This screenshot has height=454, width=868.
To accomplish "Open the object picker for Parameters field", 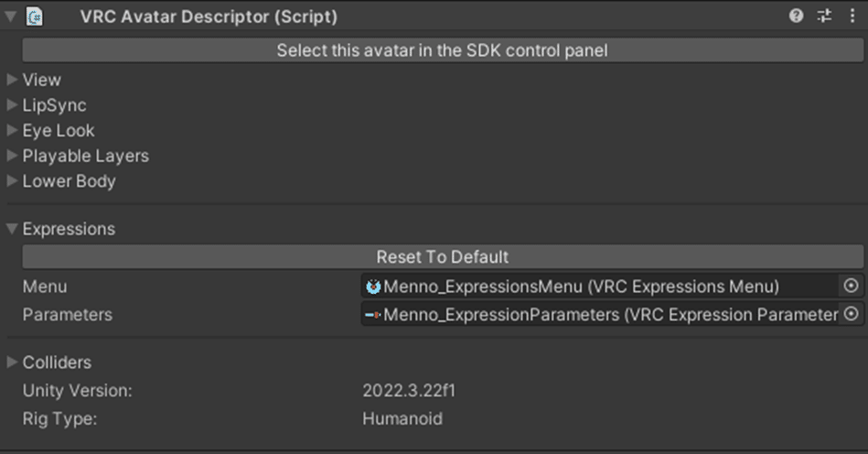I will point(852,314).
